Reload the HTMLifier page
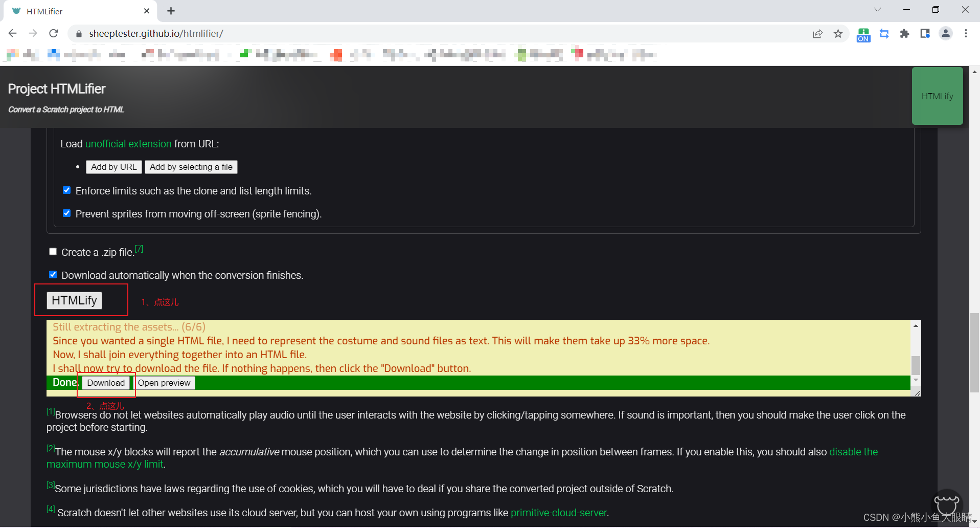 (x=54, y=33)
